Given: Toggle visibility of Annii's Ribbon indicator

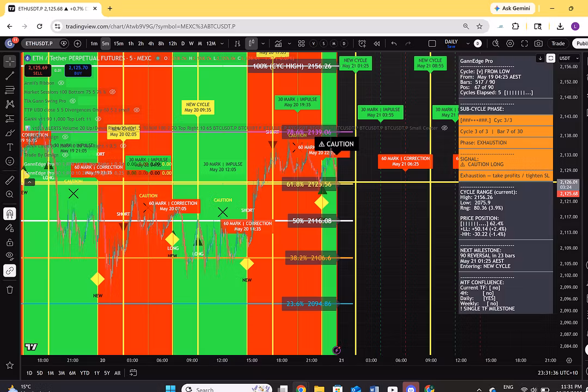Looking at the screenshot, I should [x=61, y=83].
